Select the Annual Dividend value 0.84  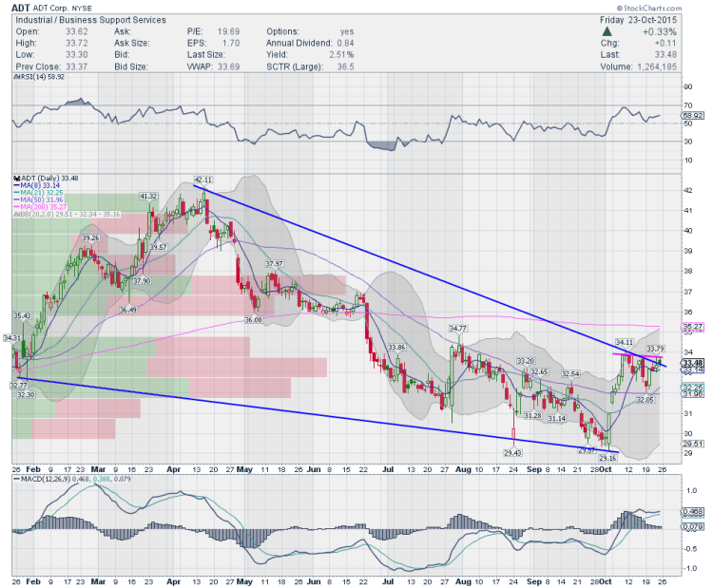(x=346, y=43)
